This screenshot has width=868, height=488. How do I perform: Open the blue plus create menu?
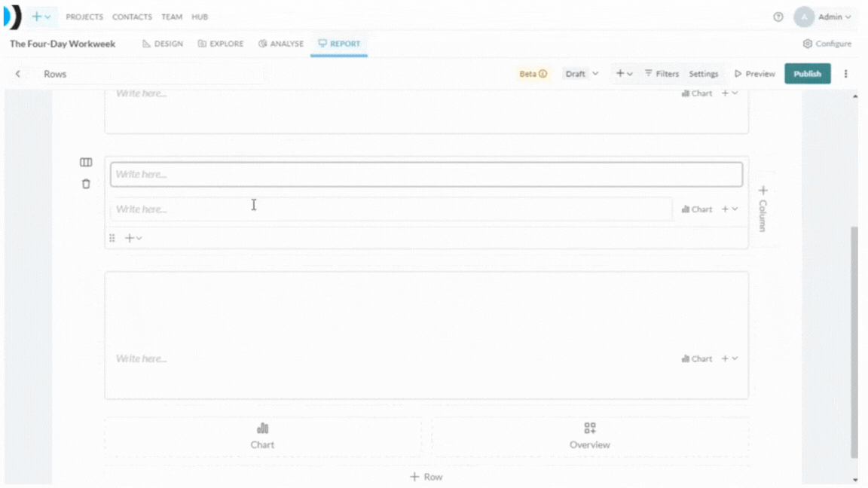click(41, 17)
